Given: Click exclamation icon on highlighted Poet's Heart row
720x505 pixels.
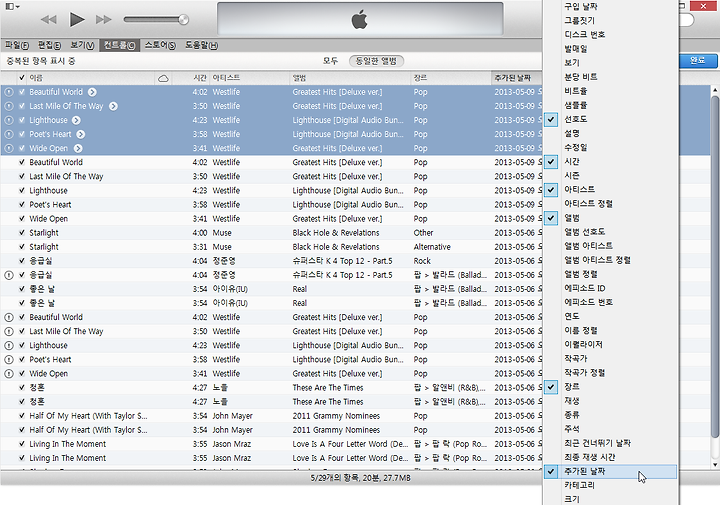Looking at the screenshot, I should (9, 134).
